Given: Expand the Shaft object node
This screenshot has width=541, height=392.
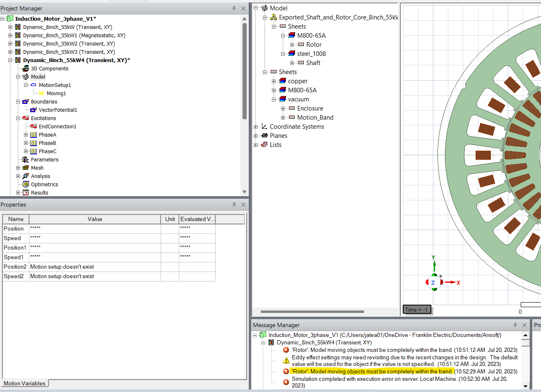Looking at the screenshot, I should point(292,63).
